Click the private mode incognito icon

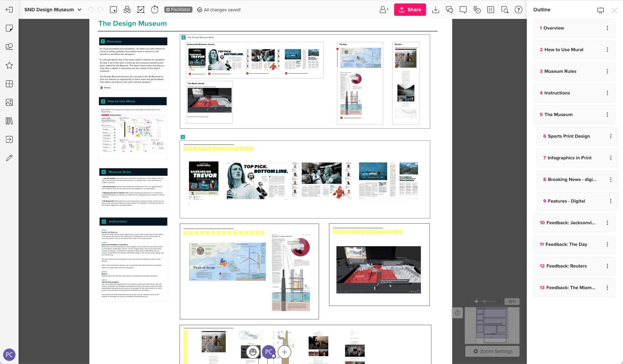127,10
